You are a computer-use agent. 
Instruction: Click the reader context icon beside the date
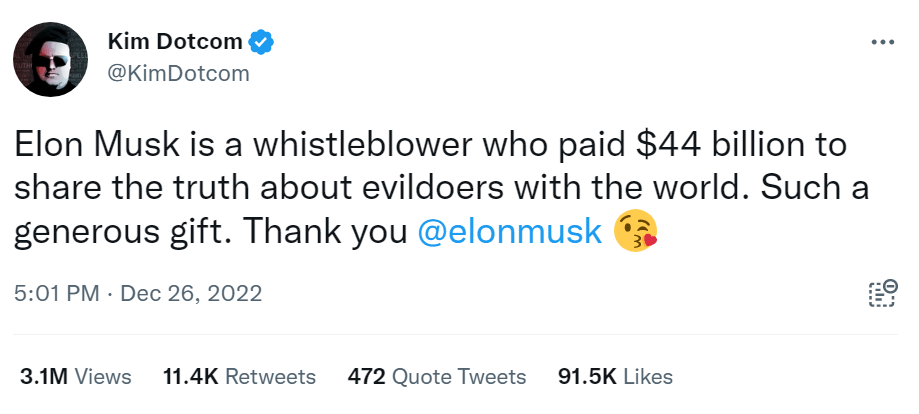(882, 293)
